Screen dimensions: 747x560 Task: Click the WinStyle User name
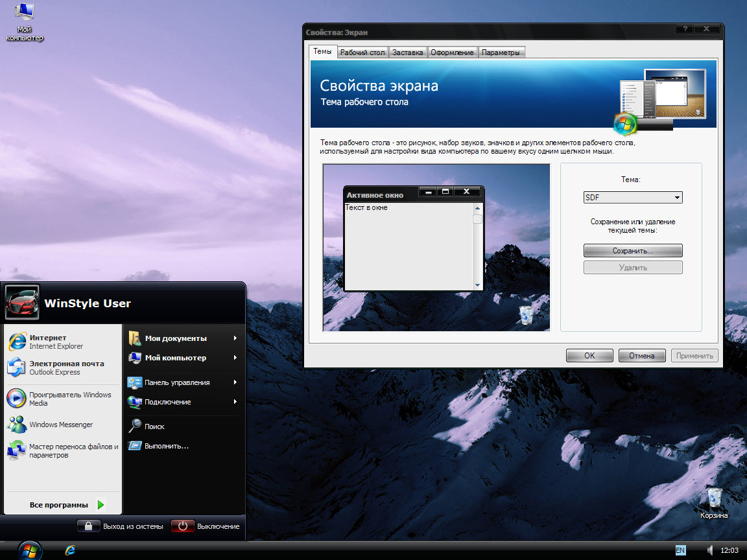tap(88, 303)
